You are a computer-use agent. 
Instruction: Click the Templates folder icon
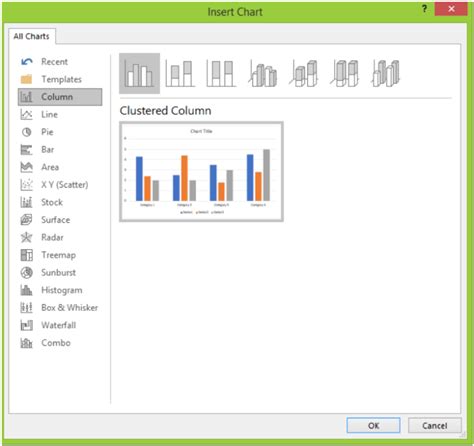27,79
